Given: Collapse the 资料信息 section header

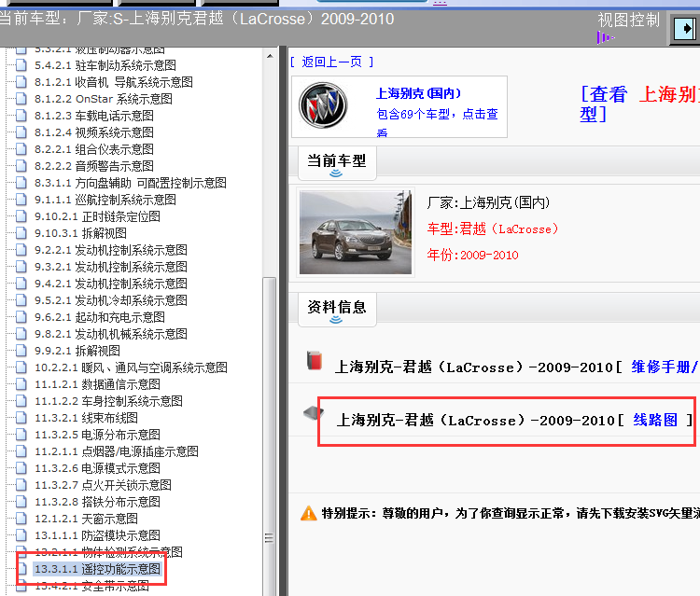Looking at the screenshot, I should pos(337,311).
